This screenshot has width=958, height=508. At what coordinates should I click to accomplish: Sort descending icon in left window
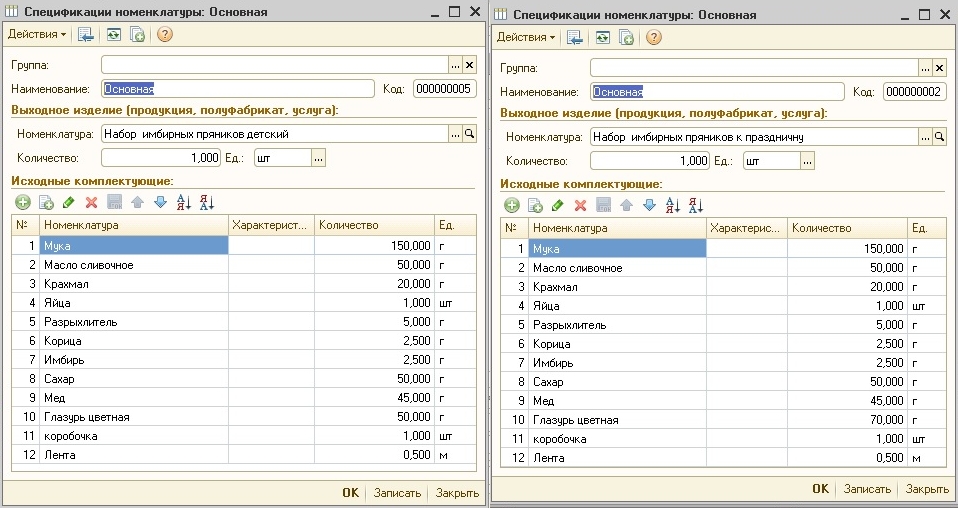[x=207, y=202]
